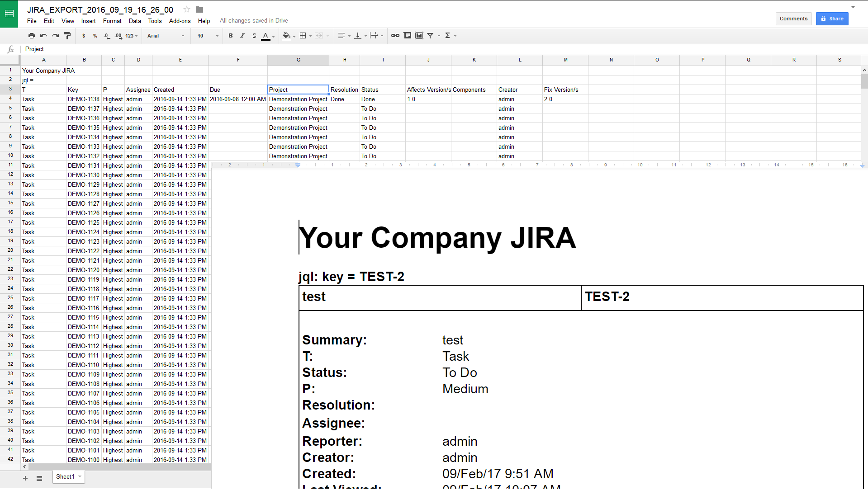868x490 pixels.
Task: Rename the JIRA_EXPORT document title
Action: pyautogui.click(x=100, y=9)
